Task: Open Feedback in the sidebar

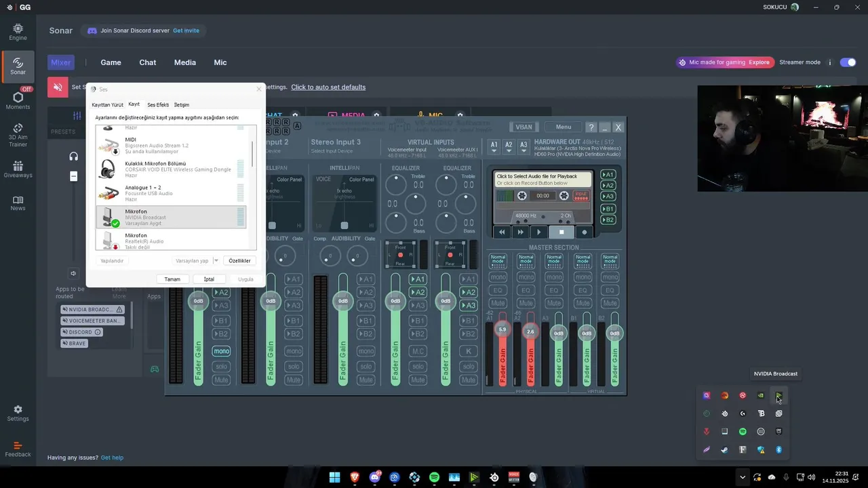Action: pyautogui.click(x=18, y=449)
